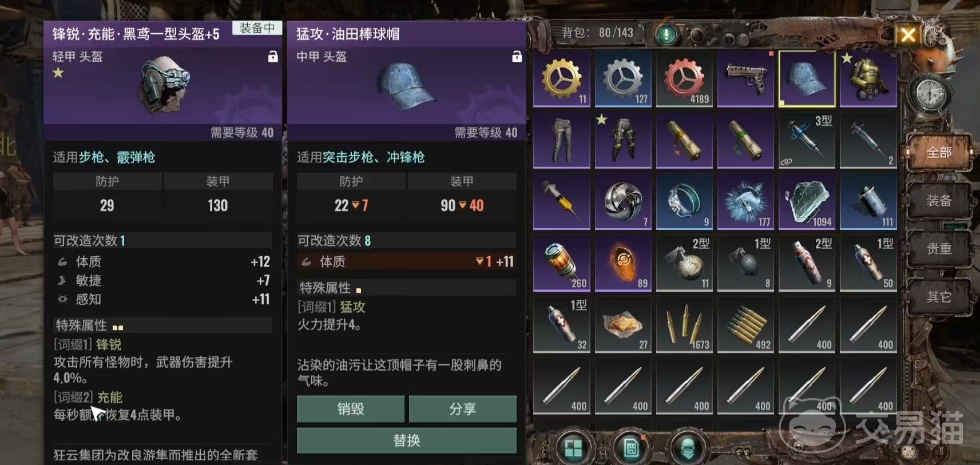Switch to the 全部 category tab
This screenshot has width=980, height=465.
click(x=939, y=153)
